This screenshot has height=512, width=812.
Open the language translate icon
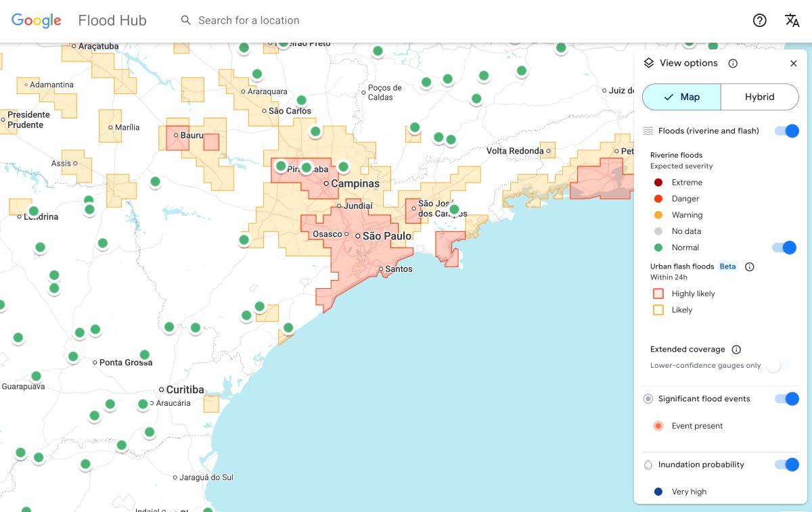[x=792, y=20]
